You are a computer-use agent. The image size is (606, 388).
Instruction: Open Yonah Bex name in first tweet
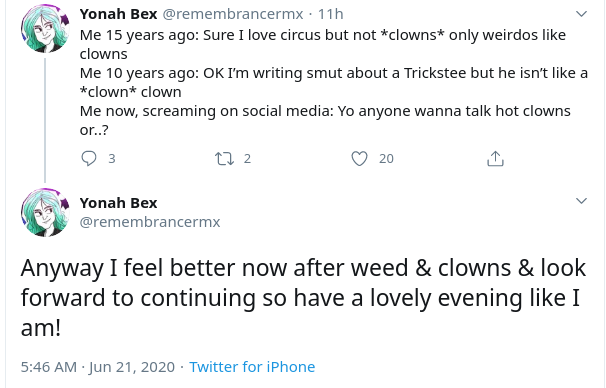118,14
